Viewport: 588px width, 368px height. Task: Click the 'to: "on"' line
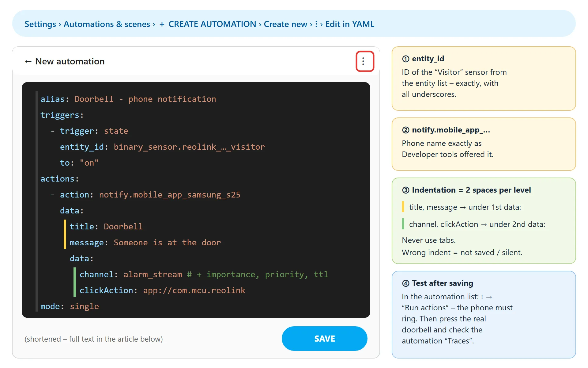tap(79, 163)
